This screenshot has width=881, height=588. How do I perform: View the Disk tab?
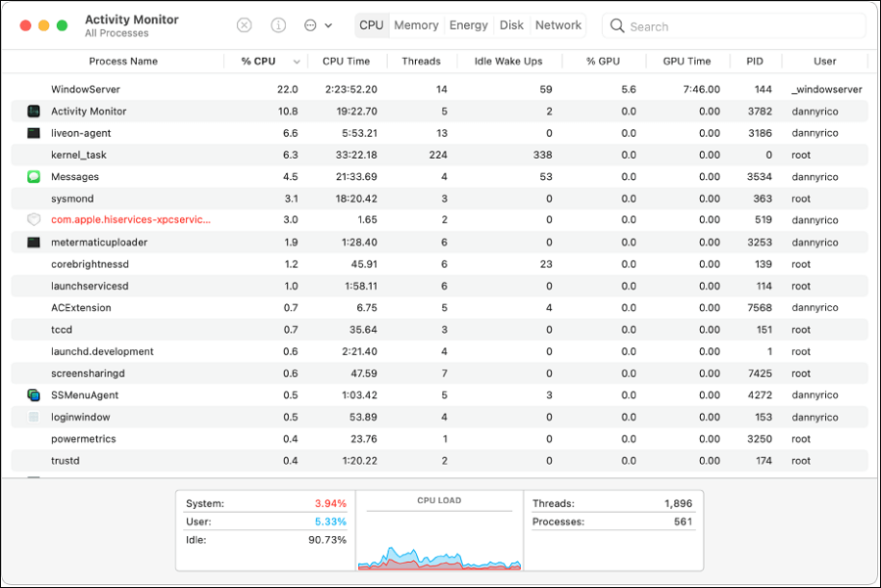[x=513, y=24]
